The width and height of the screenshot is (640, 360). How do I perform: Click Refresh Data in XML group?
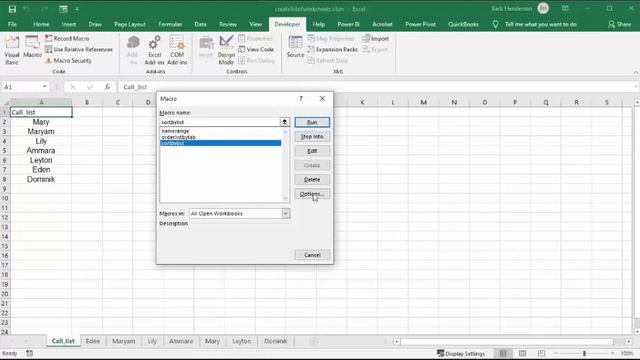click(x=328, y=60)
